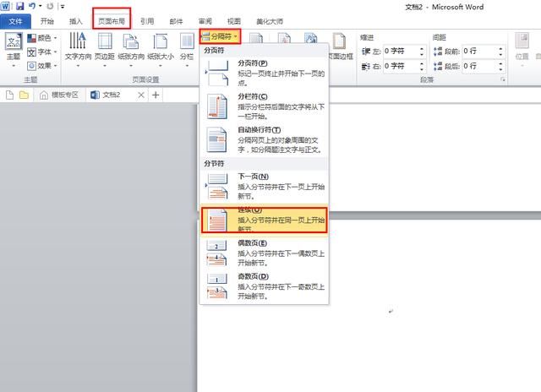Click the 分页符(P) page break thumbnail icon
The height and width of the screenshot is (392, 541).
(x=216, y=73)
